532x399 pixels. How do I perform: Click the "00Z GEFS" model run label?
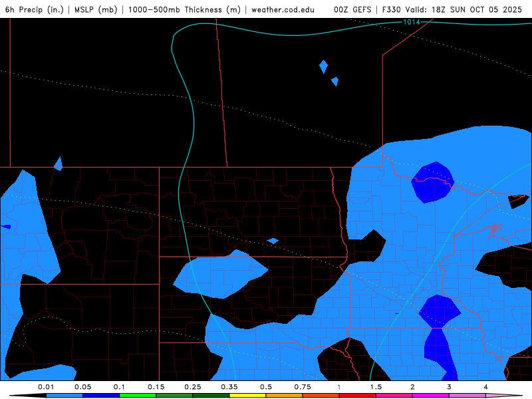click(x=352, y=9)
